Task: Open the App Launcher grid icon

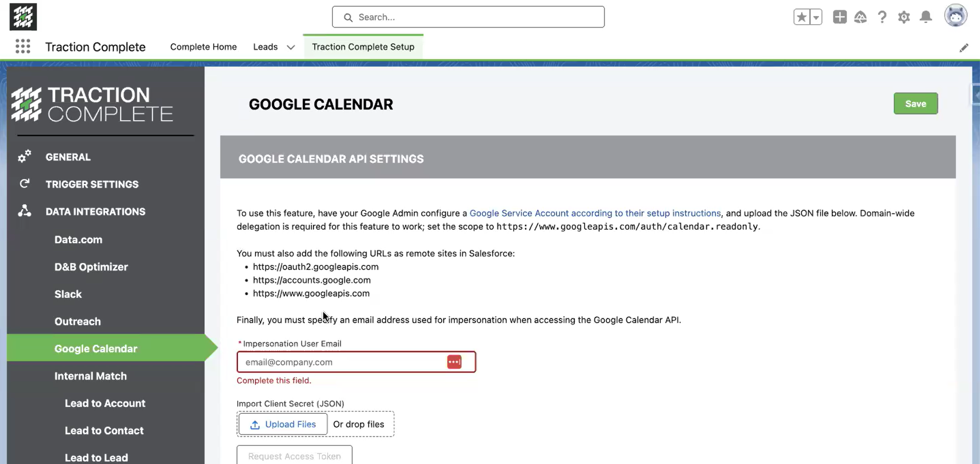Action: pos(23,46)
